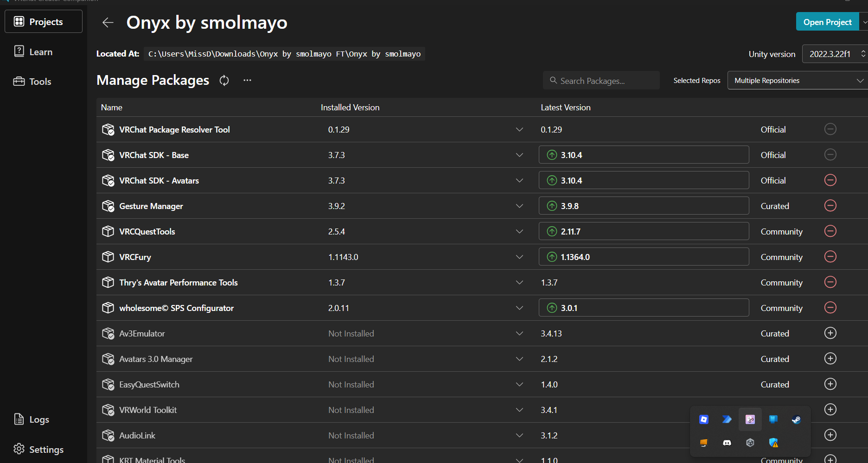Remove the wholesome SPS Configurator package
The width and height of the screenshot is (868, 463).
click(830, 307)
